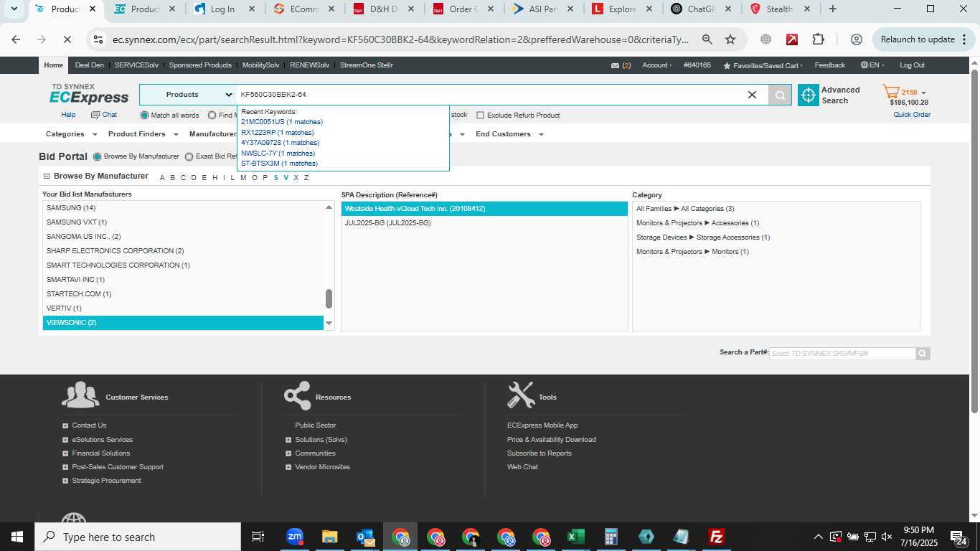Click the Log Out link
Image resolution: width=980 pixels, height=551 pixels.
point(912,65)
